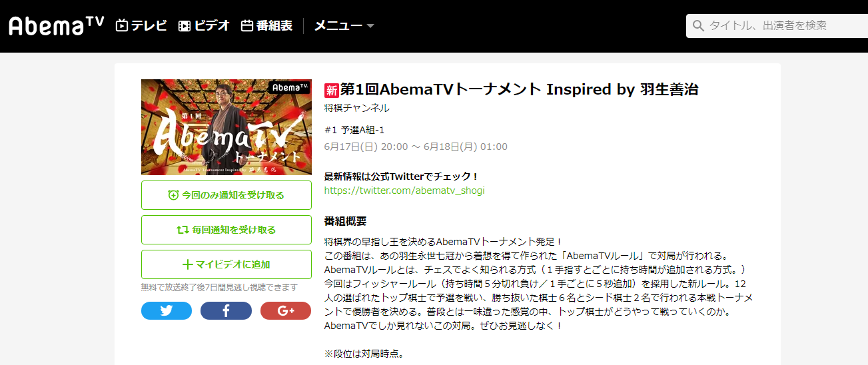Click the dropdown arrow beside メニュー
Screen dimensions: 868x365
[370, 27]
